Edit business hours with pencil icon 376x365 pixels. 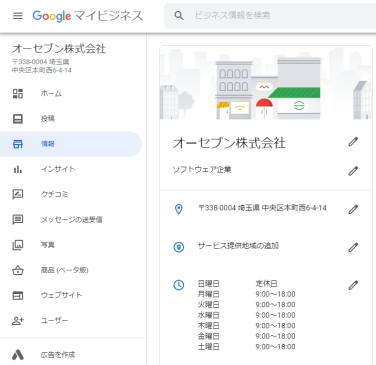click(353, 285)
